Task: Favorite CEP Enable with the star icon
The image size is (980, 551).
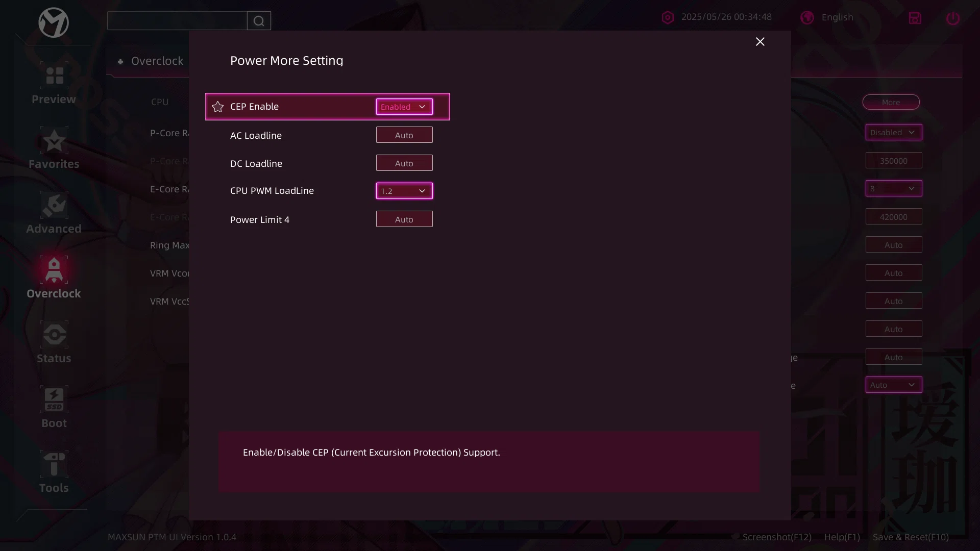Action: tap(218, 107)
